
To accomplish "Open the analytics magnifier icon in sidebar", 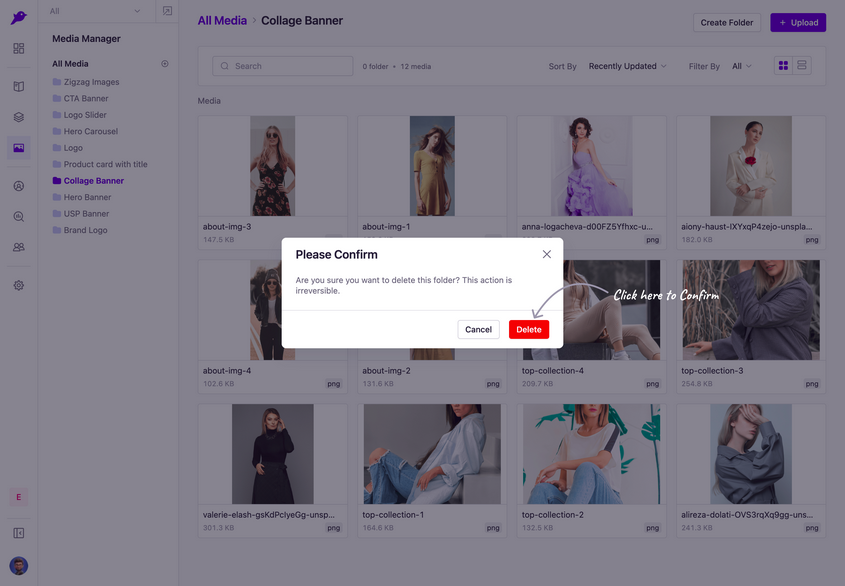I will [x=19, y=217].
